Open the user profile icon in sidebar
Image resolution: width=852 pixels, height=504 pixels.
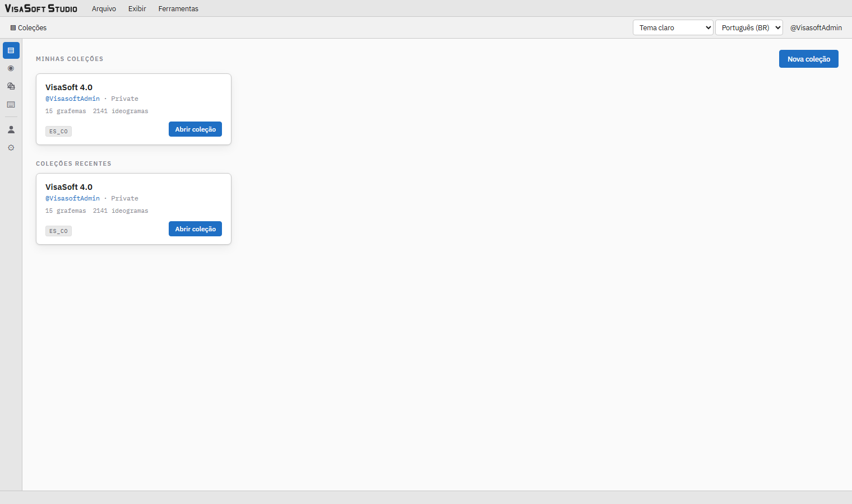[x=11, y=129]
